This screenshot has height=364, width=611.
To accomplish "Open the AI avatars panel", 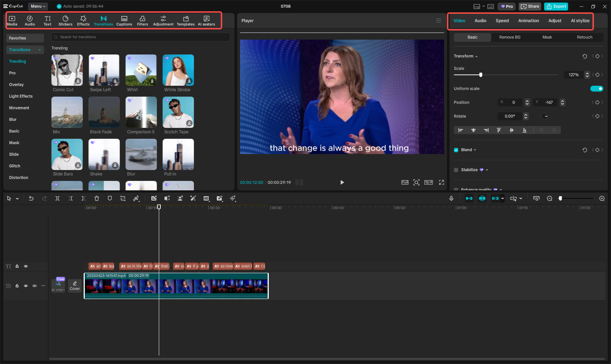I will click(207, 21).
